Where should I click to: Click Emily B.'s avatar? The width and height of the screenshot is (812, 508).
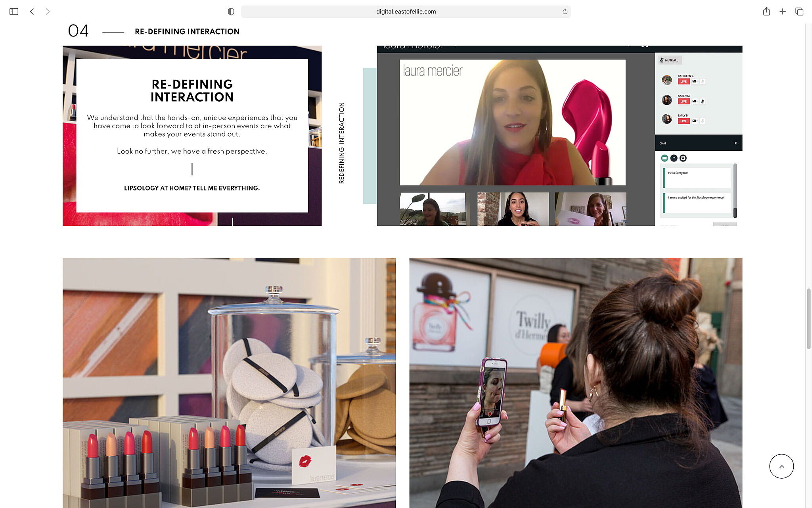[667, 119]
